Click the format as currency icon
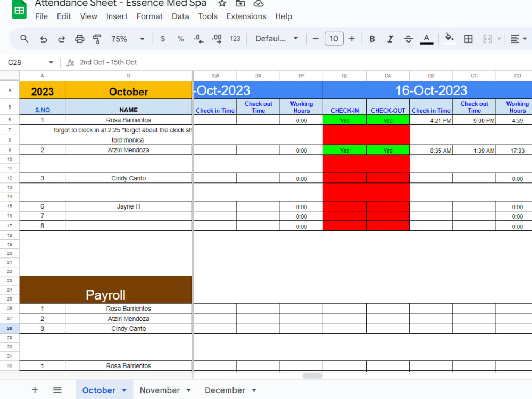 click(x=163, y=39)
